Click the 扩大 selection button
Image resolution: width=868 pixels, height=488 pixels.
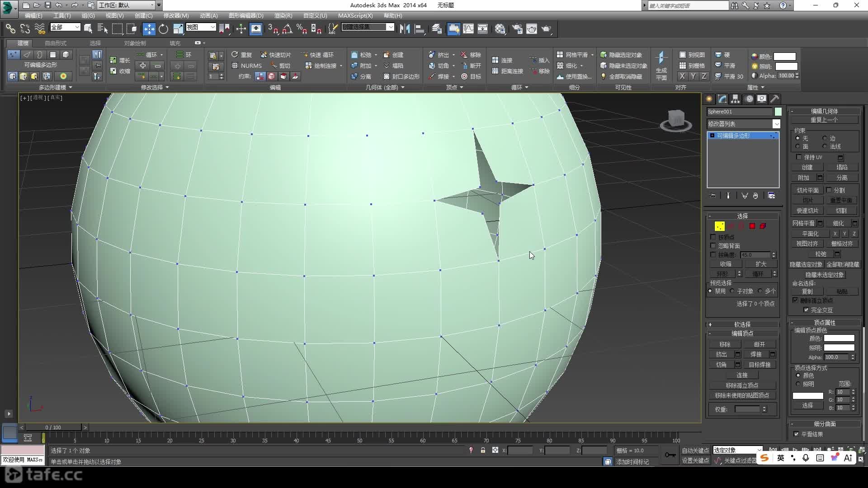(x=761, y=264)
